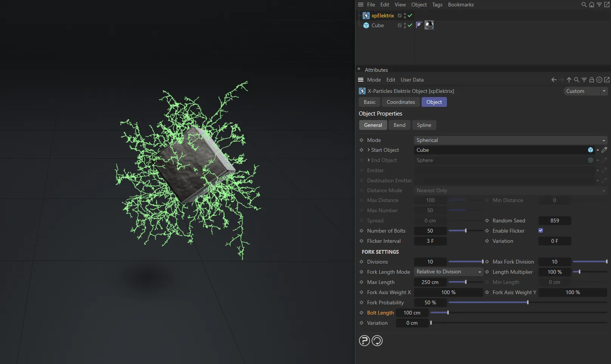
Task: Open the Fork Length Mode dropdown
Action: [x=448, y=272]
